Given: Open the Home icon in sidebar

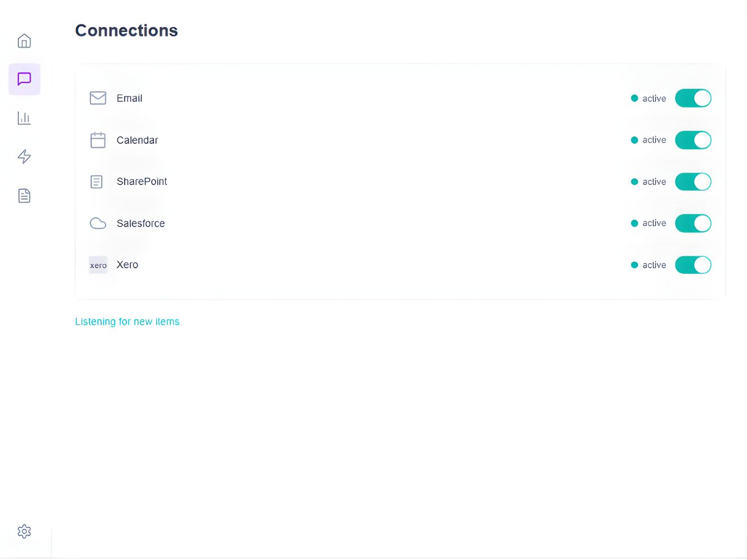Looking at the screenshot, I should [24, 41].
